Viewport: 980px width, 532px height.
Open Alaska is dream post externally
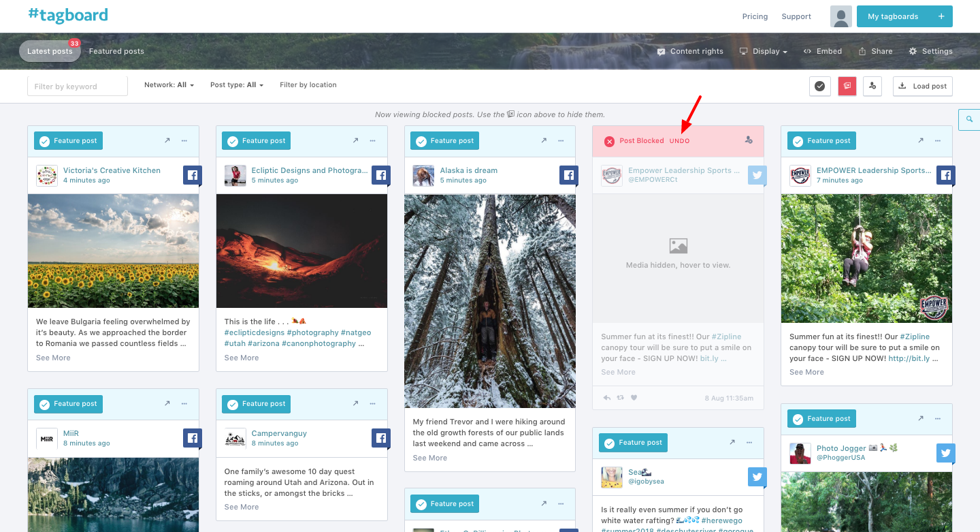pyautogui.click(x=544, y=141)
